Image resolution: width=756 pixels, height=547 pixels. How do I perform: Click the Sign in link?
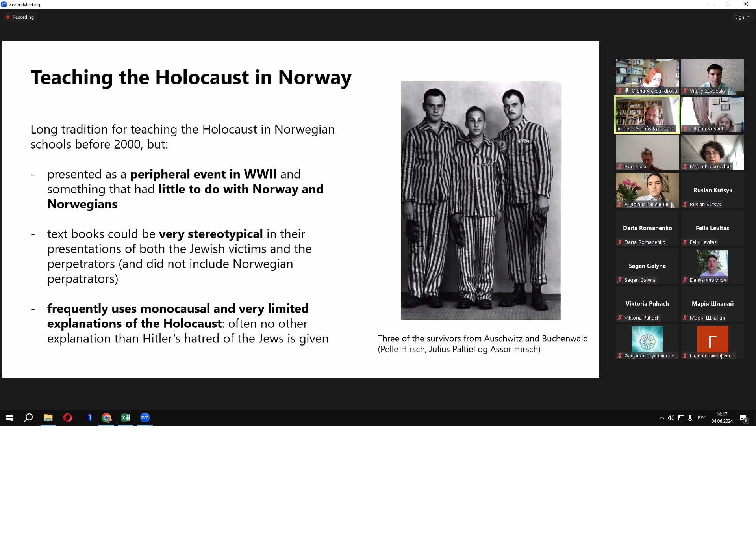coord(742,17)
